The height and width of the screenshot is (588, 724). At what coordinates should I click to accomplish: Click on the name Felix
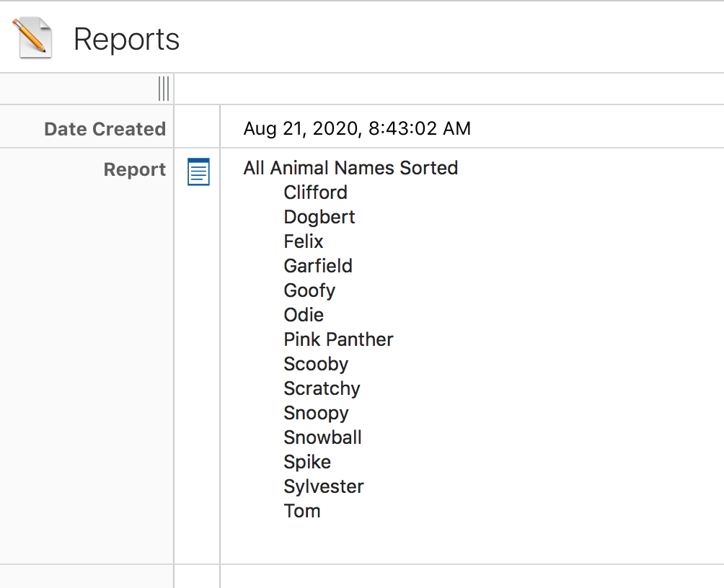pyautogui.click(x=303, y=241)
